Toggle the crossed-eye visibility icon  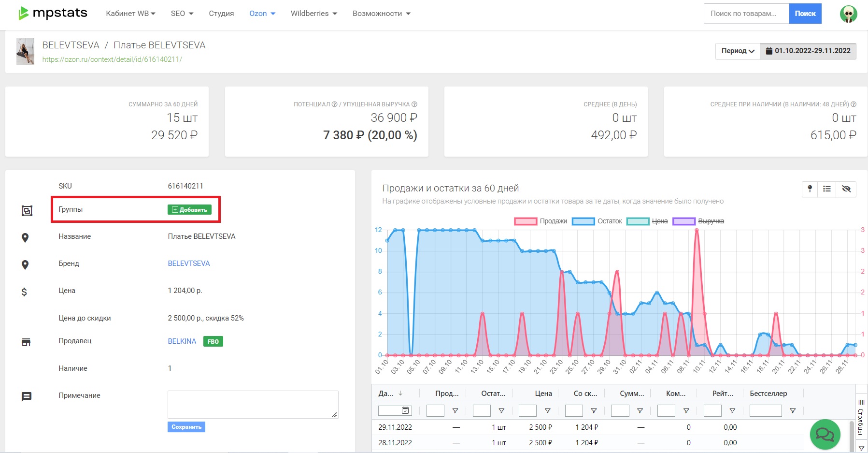coord(846,189)
